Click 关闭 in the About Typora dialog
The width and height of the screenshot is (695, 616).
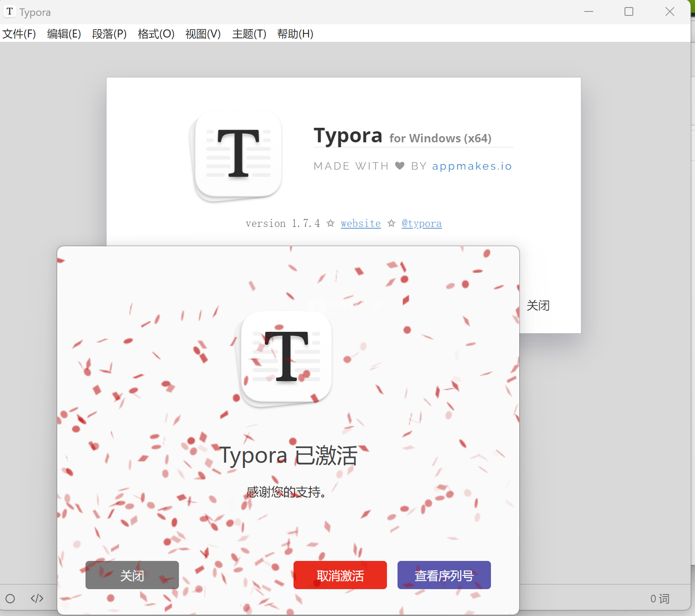pos(538,305)
